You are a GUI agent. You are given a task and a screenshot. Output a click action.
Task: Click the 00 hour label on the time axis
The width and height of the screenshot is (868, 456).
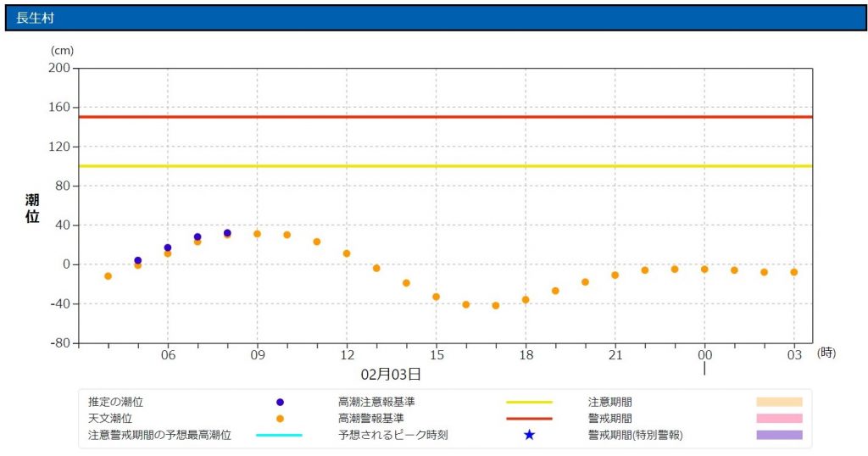704,355
